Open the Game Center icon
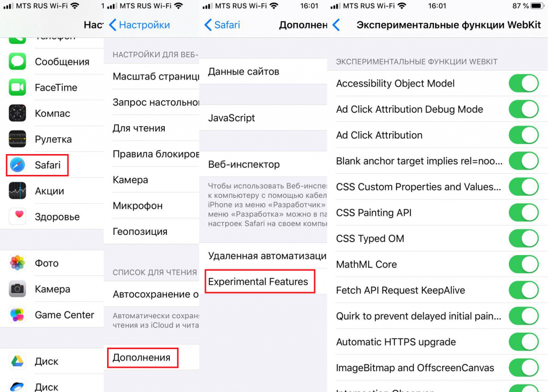 pyautogui.click(x=18, y=315)
